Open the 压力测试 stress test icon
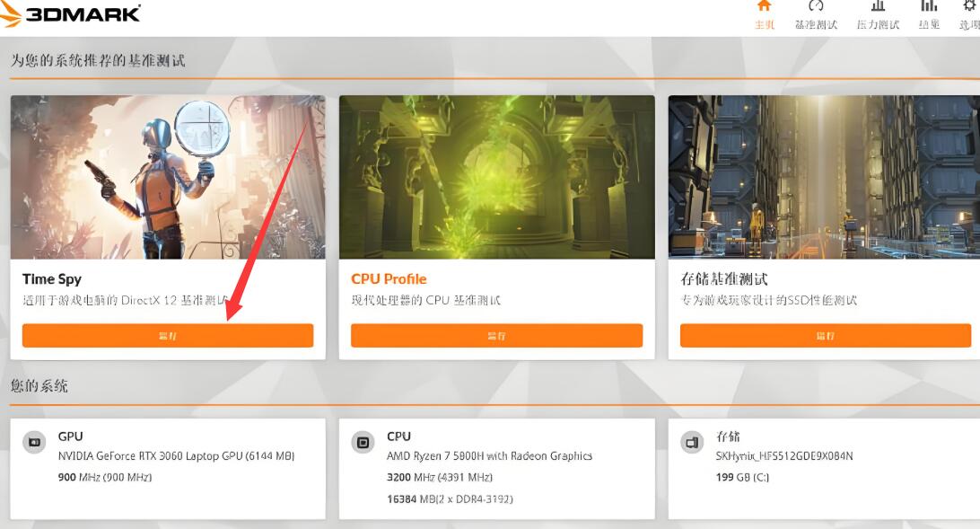The height and width of the screenshot is (529, 980). [878, 6]
